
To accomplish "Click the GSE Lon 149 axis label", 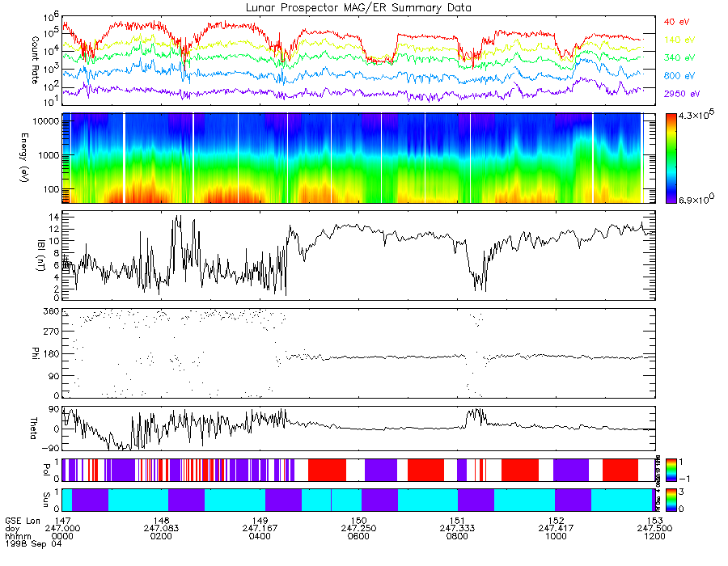I will click(260, 521).
